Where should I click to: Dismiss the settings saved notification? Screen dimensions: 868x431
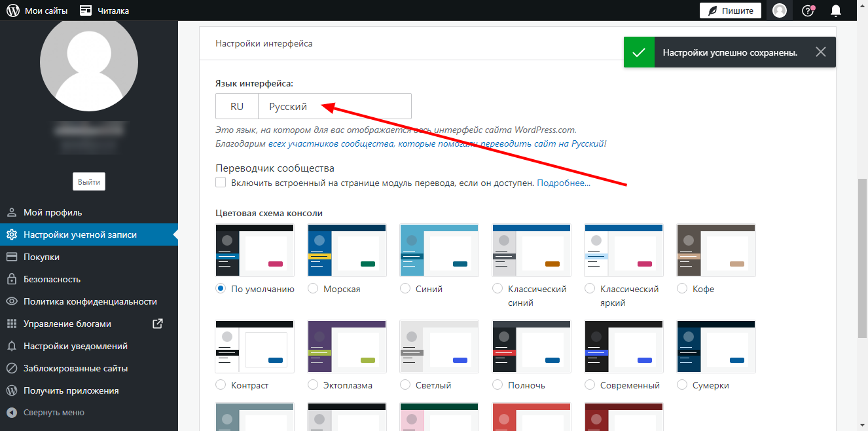821,52
